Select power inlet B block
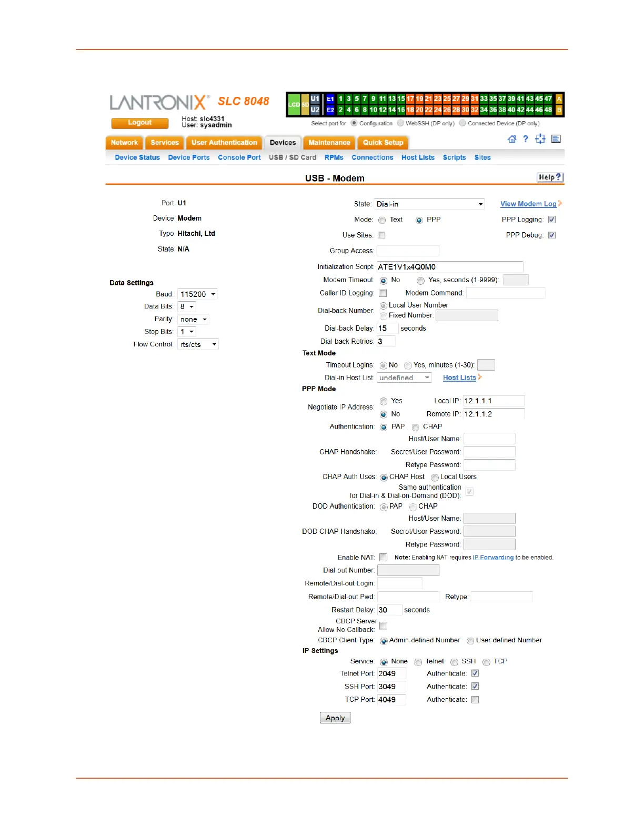644x834 pixels. tap(559, 110)
